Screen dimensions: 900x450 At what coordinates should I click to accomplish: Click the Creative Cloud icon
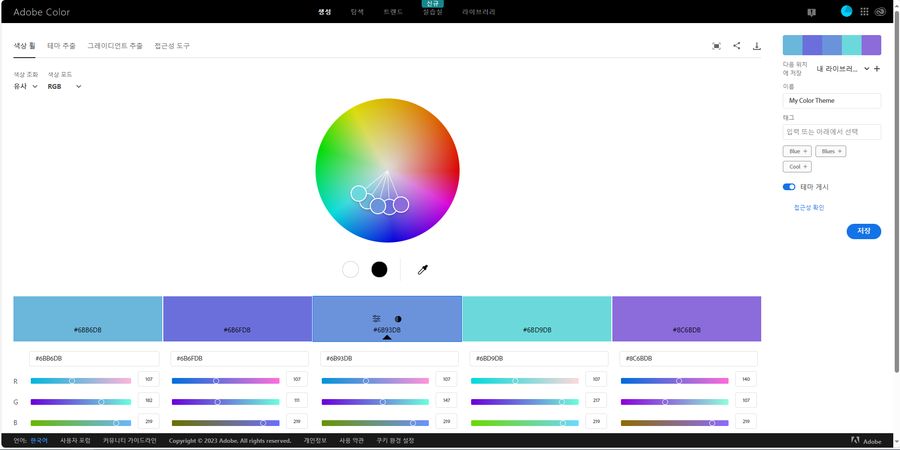(880, 11)
